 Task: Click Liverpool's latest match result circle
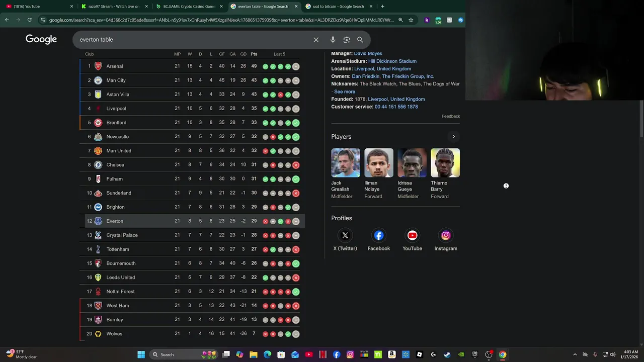point(296,109)
